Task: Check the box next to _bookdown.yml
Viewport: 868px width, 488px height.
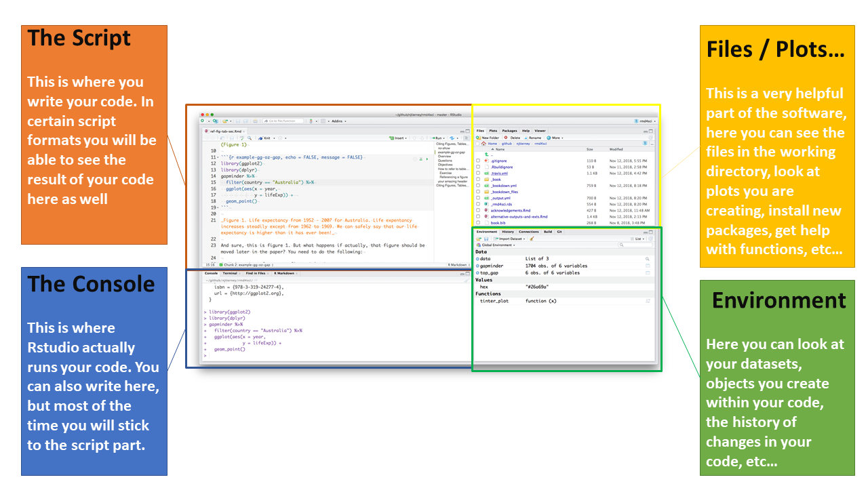Action: (478, 186)
